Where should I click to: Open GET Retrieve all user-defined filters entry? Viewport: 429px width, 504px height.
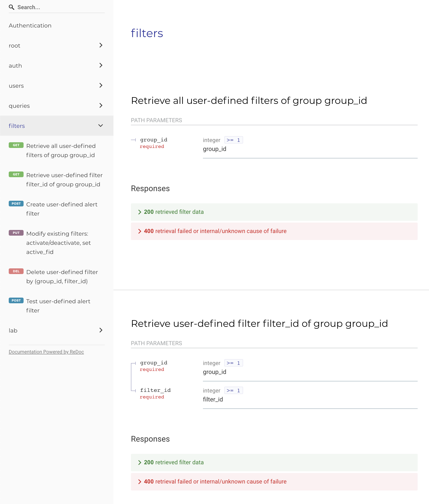tap(57, 151)
